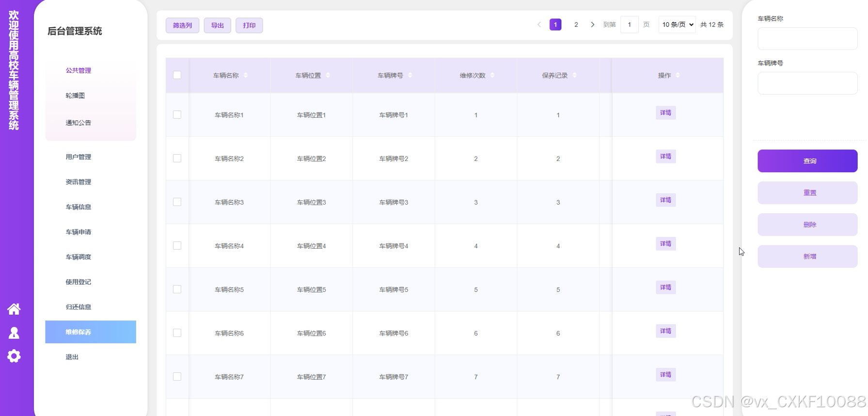Go to previous page arrow
This screenshot has width=868, height=416.
point(539,25)
